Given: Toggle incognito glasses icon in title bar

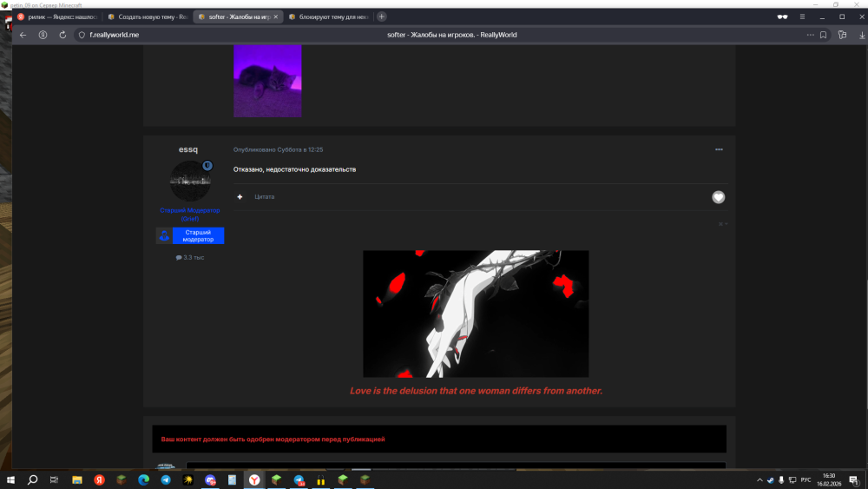Looking at the screenshot, I should (x=782, y=17).
